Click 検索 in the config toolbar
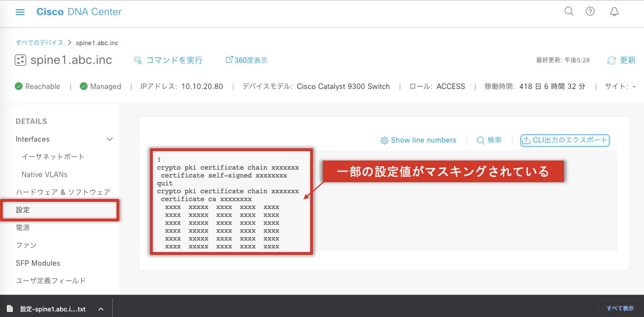This screenshot has height=317, width=644. click(489, 140)
